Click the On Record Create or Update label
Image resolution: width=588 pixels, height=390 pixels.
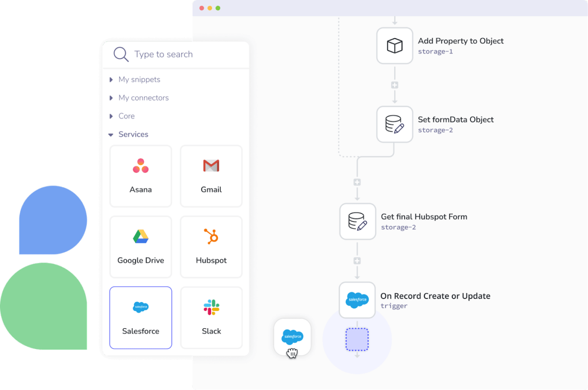[x=435, y=296]
